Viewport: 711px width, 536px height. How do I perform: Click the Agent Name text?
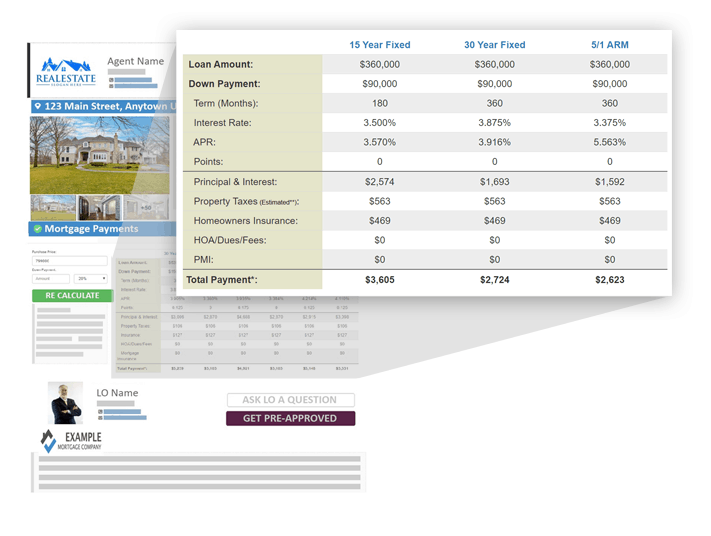coord(136,61)
